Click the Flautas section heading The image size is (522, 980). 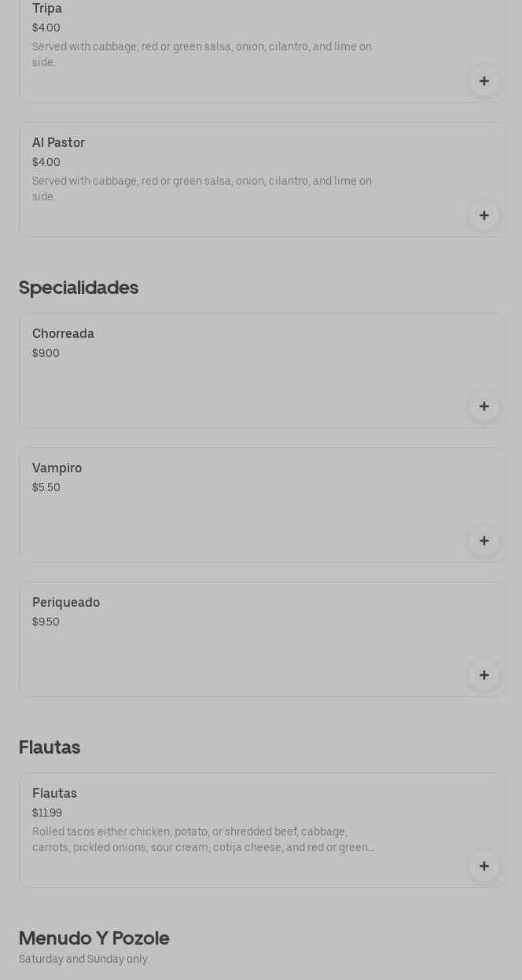[50, 747]
